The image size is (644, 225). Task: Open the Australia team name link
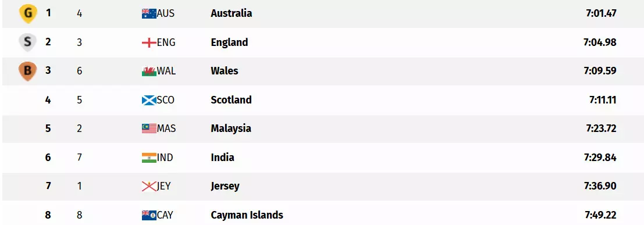click(x=231, y=13)
